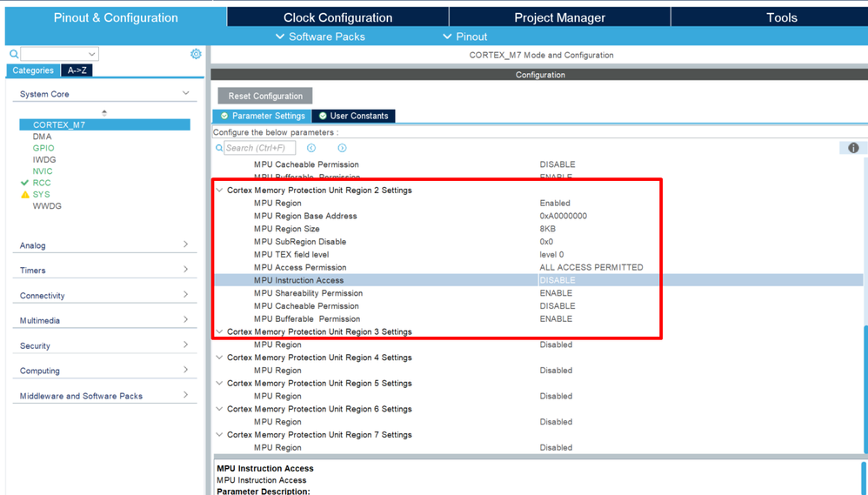Viewport: 868px width, 495px height.
Task: Click Region 7 MPU Region Disabled value
Action: click(x=556, y=447)
